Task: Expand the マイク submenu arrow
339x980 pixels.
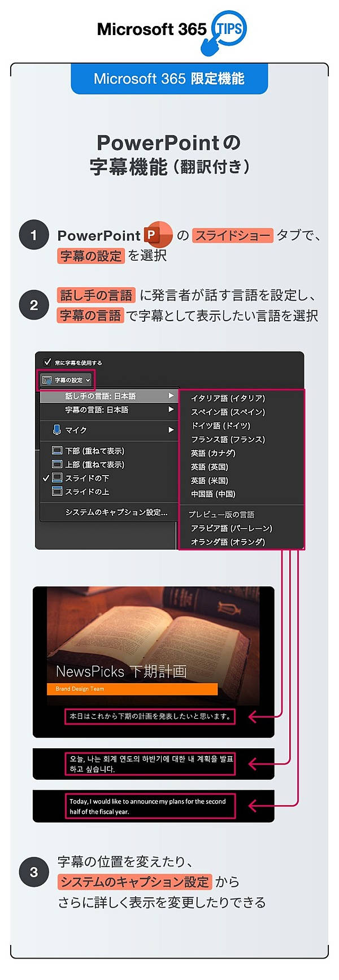Action: [171, 430]
